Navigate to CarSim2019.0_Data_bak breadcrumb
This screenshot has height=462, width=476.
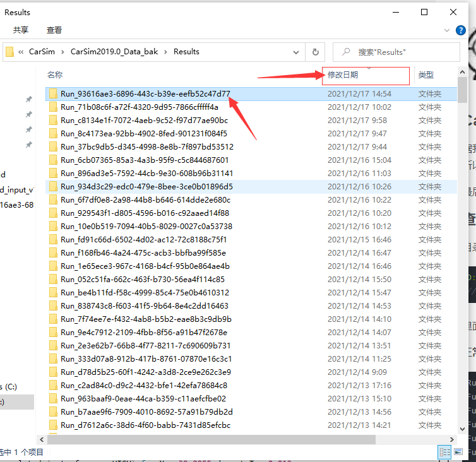[114, 52]
